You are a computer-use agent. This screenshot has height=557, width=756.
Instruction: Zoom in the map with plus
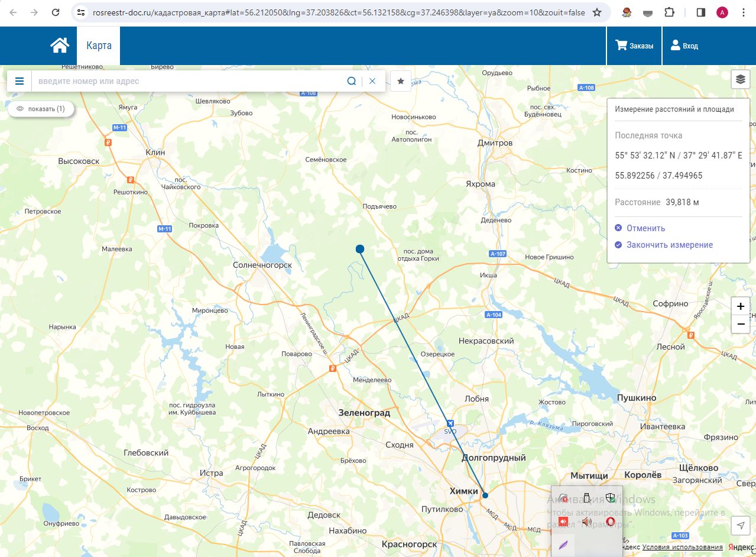(741, 306)
